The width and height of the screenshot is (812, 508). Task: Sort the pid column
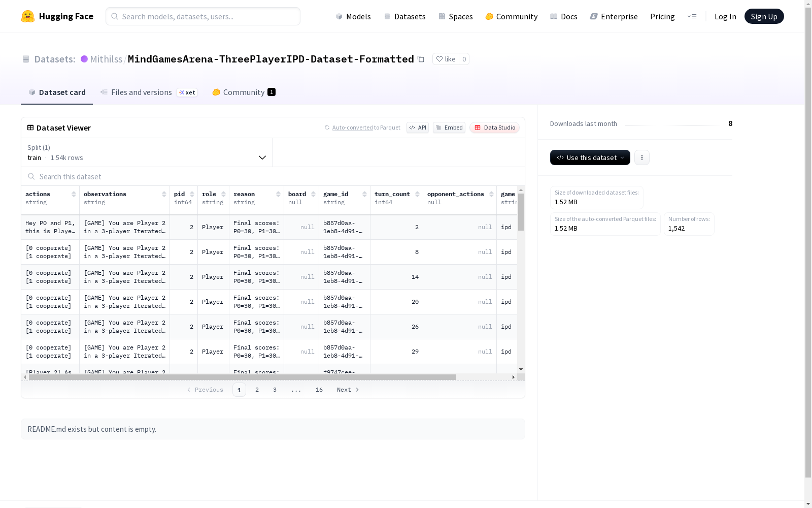[192, 194]
